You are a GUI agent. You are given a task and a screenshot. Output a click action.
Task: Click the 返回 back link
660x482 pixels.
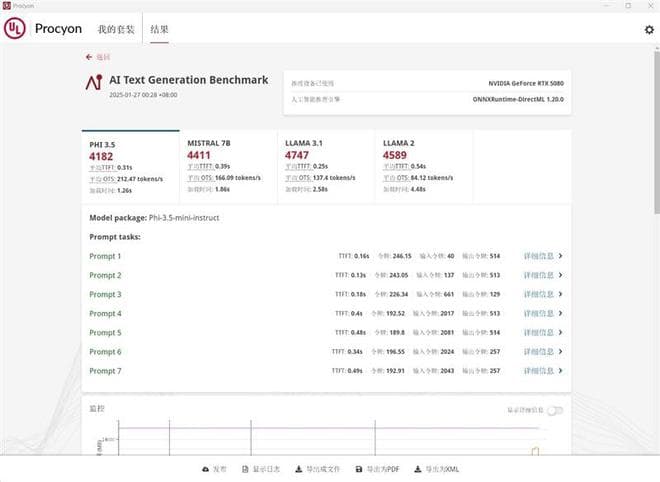pyautogui.click(x=99, y=57)
